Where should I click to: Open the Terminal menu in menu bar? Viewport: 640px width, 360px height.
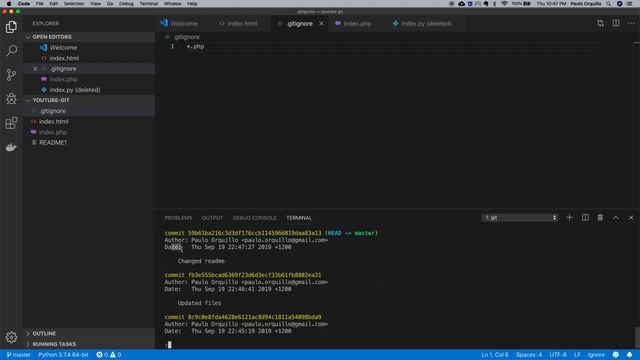coord(149,4)
